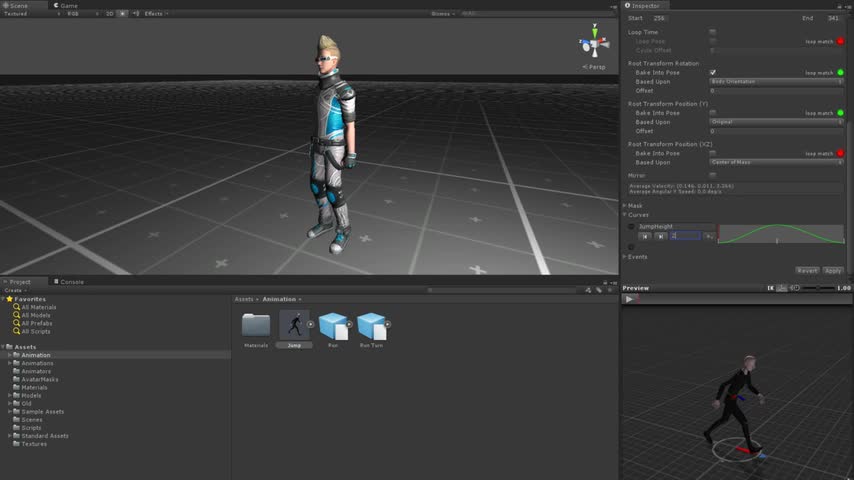
Task: Toggle pivot display in Preview header
Action: (x=782, y=288)
